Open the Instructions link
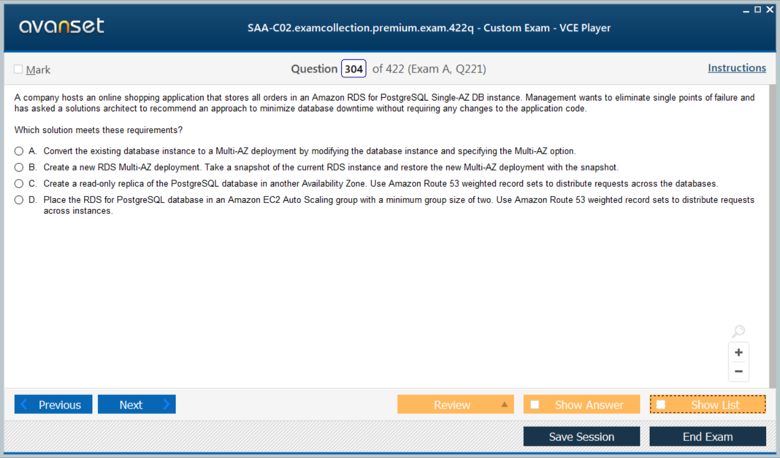 coord(737,68)
